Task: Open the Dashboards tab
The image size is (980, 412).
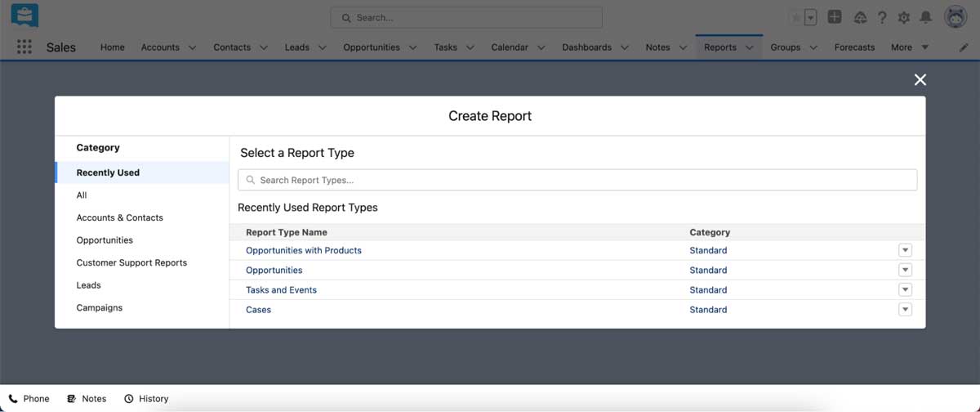Action: (587, 47)
